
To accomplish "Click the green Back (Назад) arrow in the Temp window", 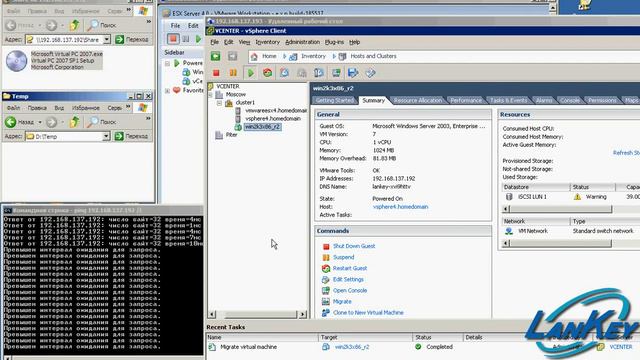I will click(11, 122).
